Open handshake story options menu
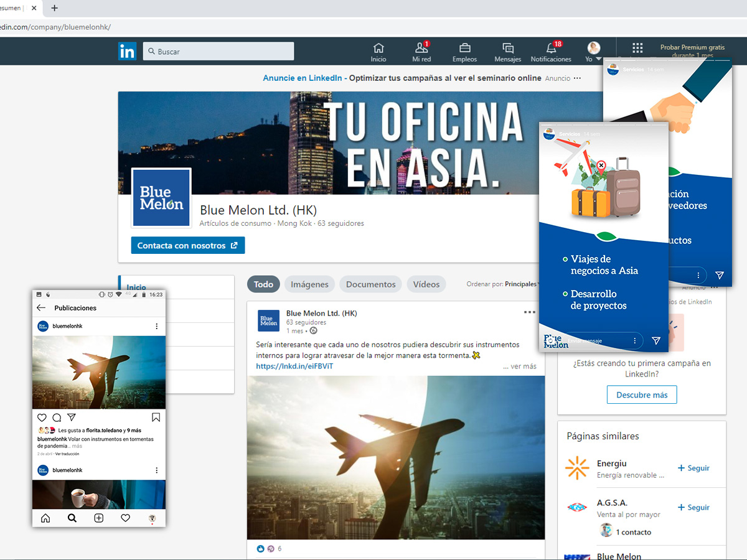Image resolution: width=747 pixels, height=560 pixels. (x=698, y=275)
